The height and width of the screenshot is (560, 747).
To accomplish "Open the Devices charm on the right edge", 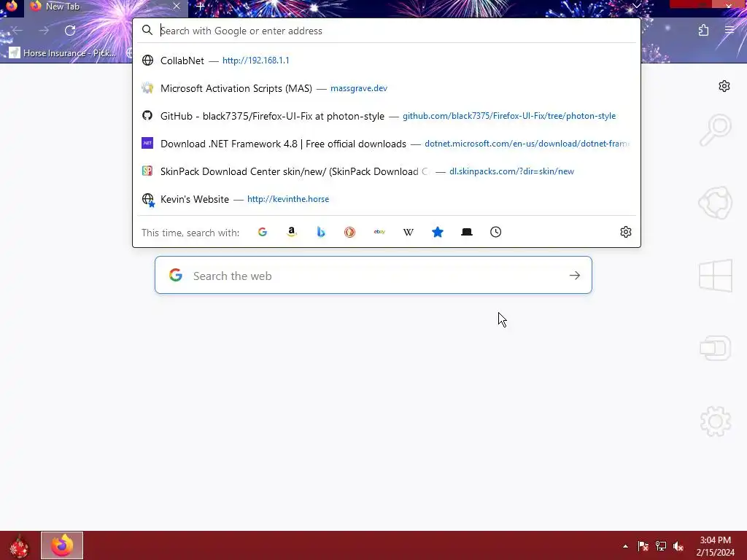I will click(716, 348).
